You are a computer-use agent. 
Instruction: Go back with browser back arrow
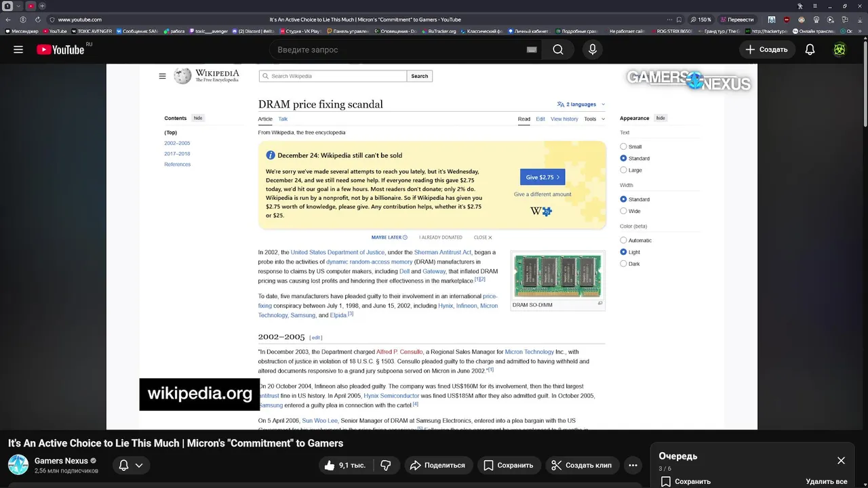point(7,20)
